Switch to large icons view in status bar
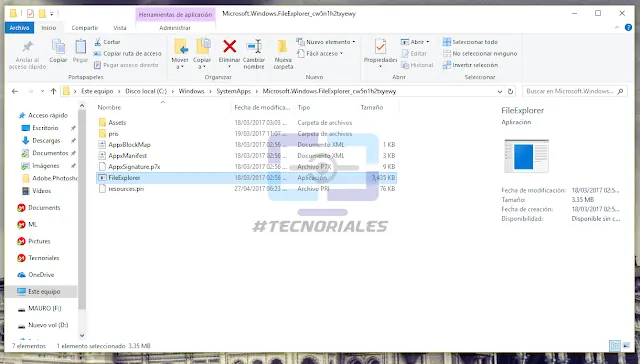Screen dimensions: 640x364 point(626,346)
